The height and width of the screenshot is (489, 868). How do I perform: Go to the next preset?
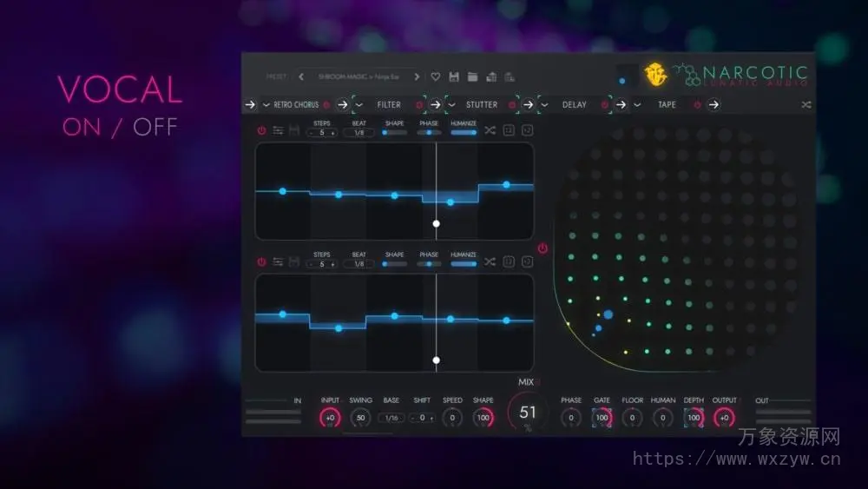click(417, 77)
